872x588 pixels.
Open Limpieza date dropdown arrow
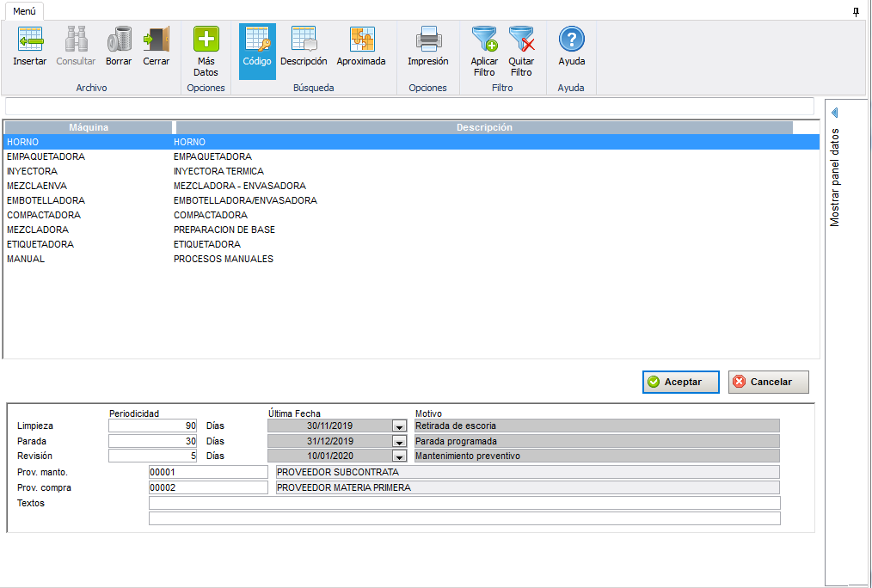398,426
